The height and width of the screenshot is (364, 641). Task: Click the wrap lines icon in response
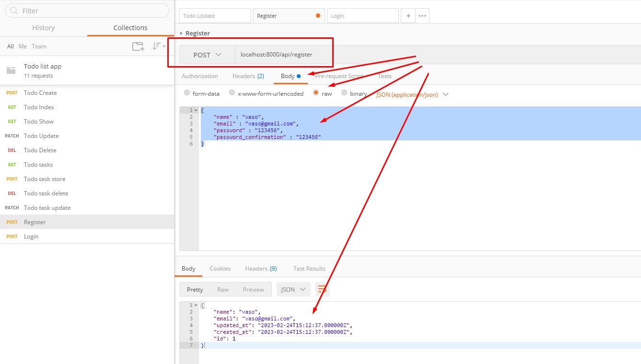[323, 289]
